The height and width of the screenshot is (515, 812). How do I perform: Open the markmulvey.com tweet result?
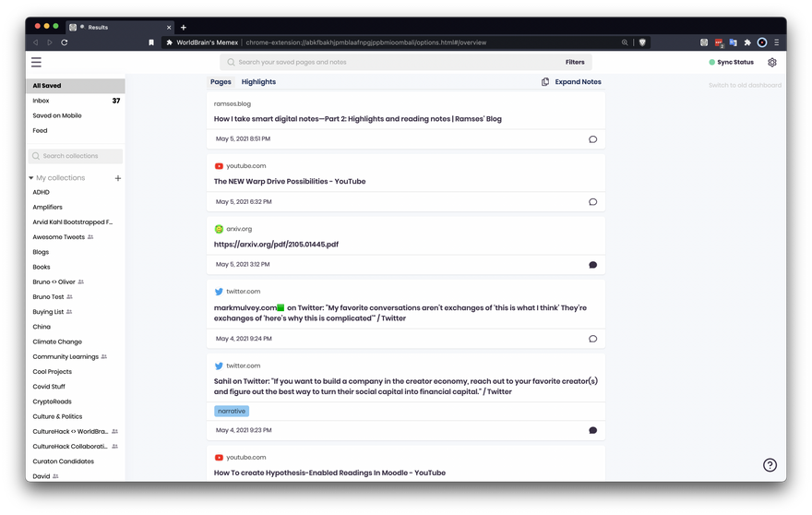400,313
